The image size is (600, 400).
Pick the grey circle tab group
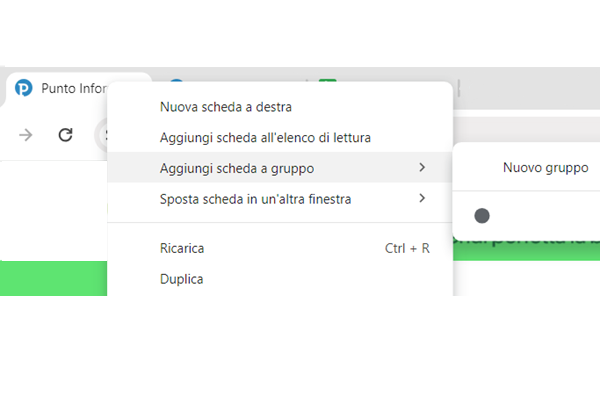click(482, 216)
